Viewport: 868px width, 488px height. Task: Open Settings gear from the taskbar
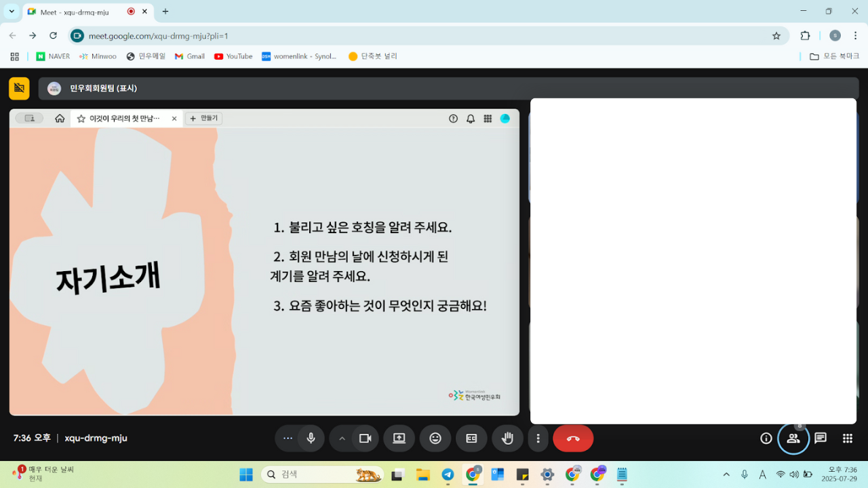(x=547, y=474)
